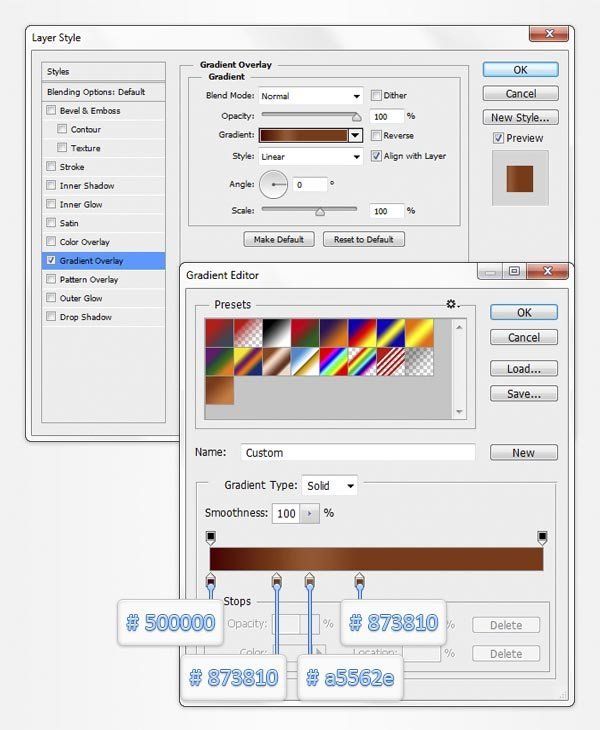Click Save button in Gradient Editor
Image resolution: width=600 pixels, height=730 pixels.
tap(524, 394)
